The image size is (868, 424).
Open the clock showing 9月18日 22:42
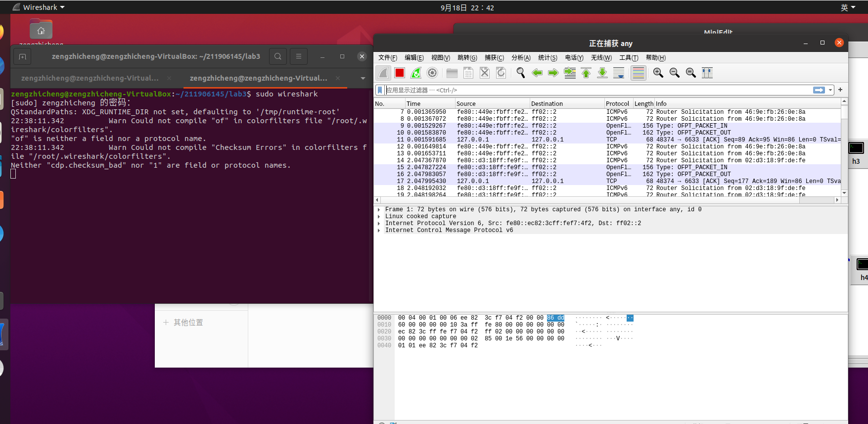(467, 7)
